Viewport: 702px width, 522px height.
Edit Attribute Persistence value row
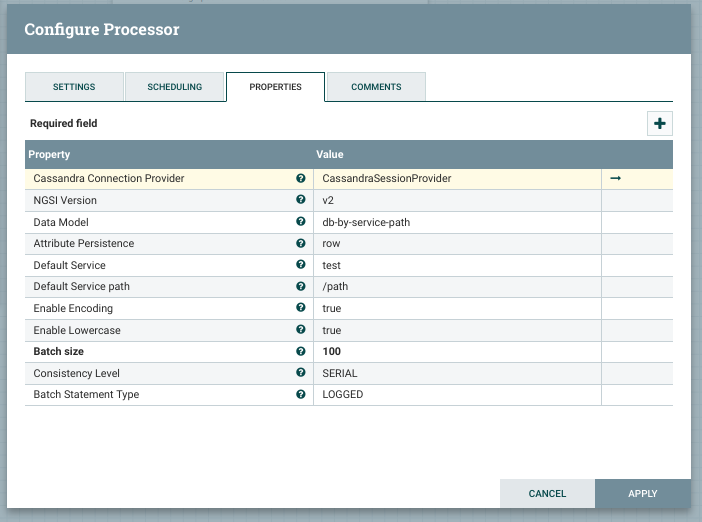(x=457, y=244)
